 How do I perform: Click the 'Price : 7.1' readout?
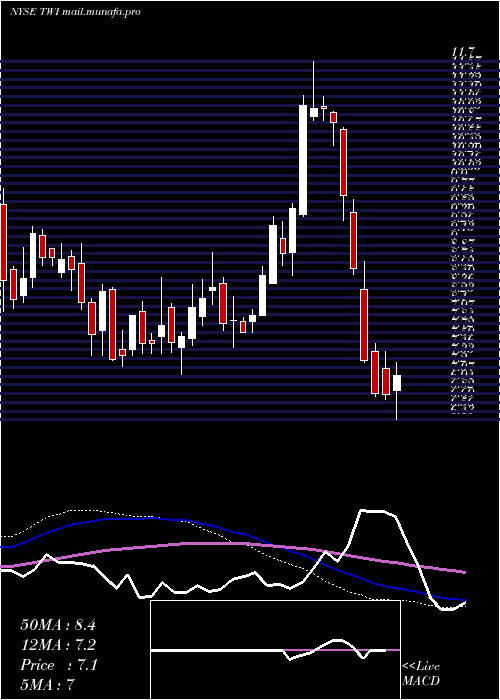pos(58,665)
